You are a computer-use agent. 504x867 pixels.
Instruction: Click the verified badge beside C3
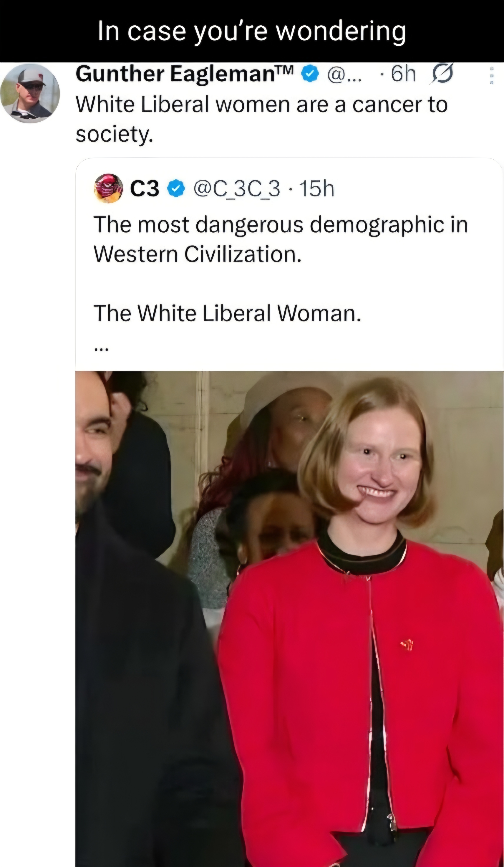pos(176,188)
